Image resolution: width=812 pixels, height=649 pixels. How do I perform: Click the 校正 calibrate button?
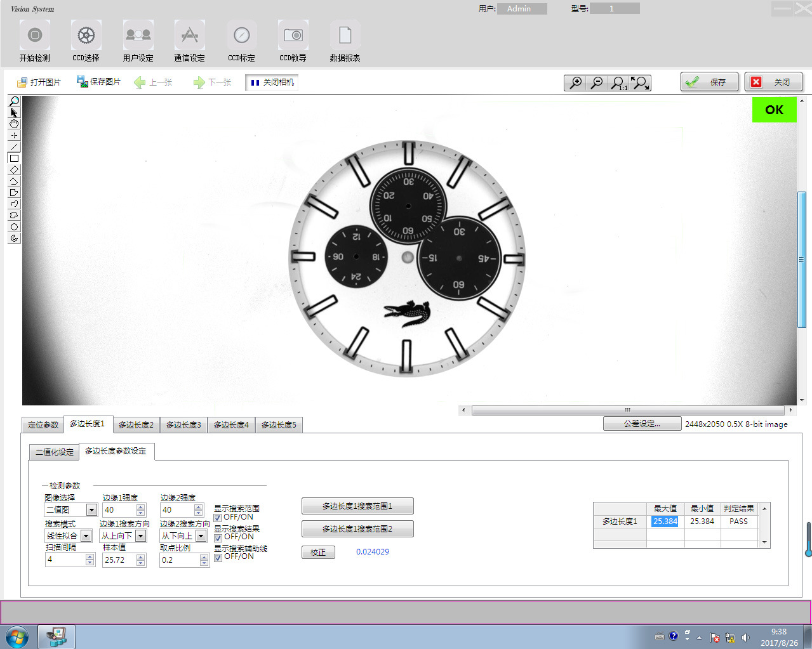point(318,553)
